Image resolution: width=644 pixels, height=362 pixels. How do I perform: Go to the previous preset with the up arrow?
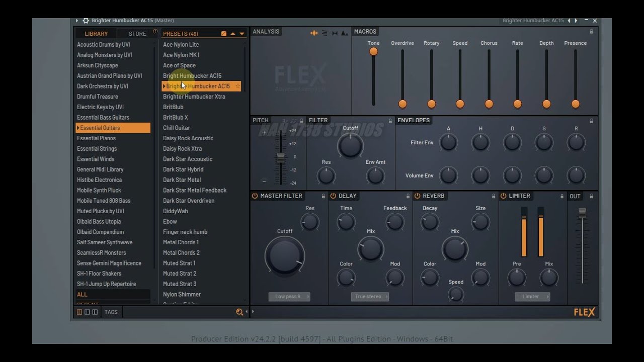click(x=232, y=34)
